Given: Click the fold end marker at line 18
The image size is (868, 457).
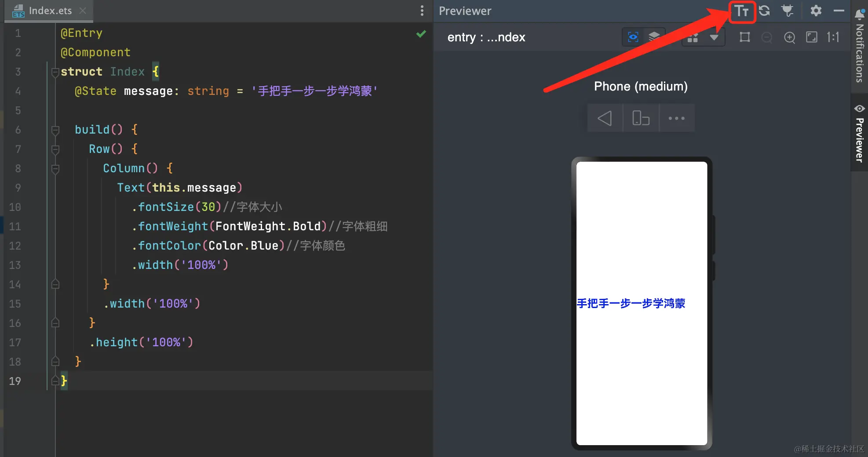Looking at the screenshot, I should pos(55,361).
